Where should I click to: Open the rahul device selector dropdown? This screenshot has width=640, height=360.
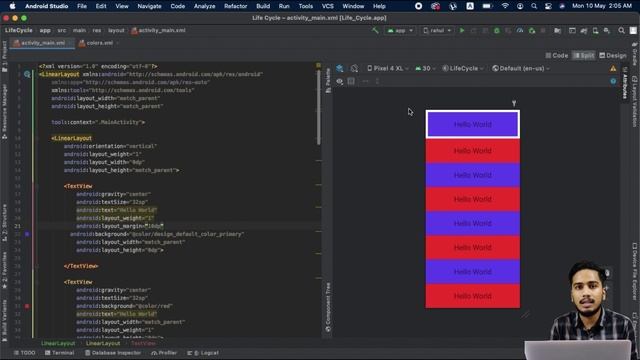[437, 31]
